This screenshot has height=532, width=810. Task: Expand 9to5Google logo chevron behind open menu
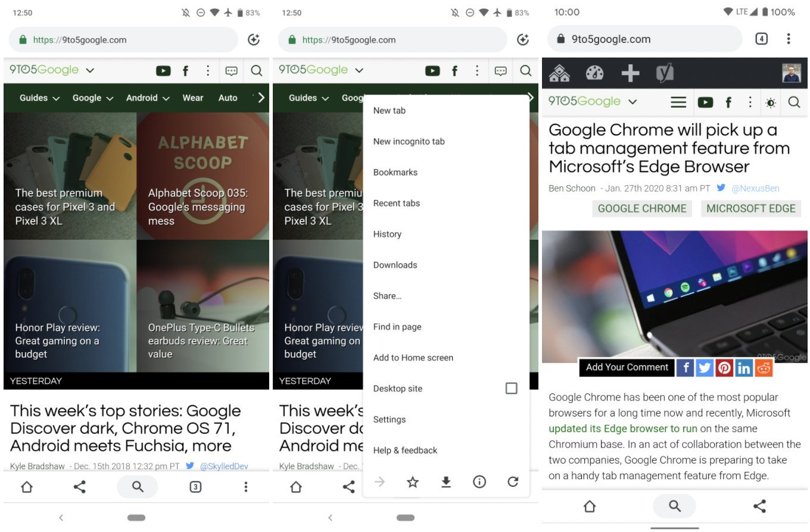tap(359, 70)
